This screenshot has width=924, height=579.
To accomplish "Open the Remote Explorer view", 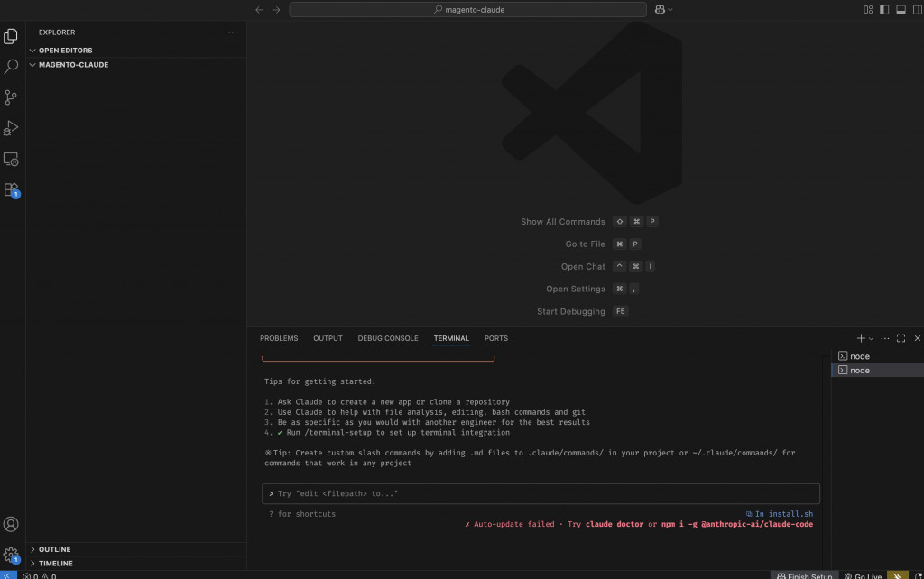I will pyautogui.click(x=11, y=159).
